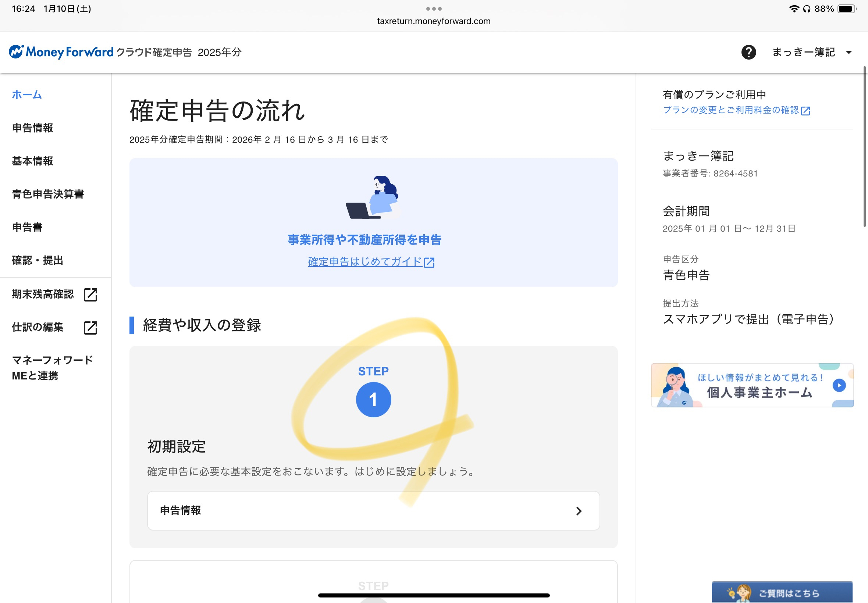Screen dimensions: 868x603
Task: Open マネーフォワード MEと連携
Action: [x=52, y=368]
